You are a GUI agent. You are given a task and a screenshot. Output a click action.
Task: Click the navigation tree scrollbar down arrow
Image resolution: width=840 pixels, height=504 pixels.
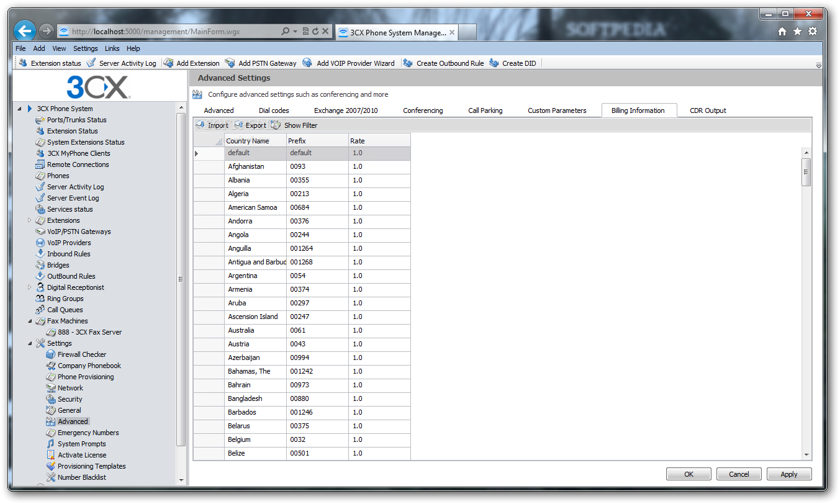(x=181, y=480)
